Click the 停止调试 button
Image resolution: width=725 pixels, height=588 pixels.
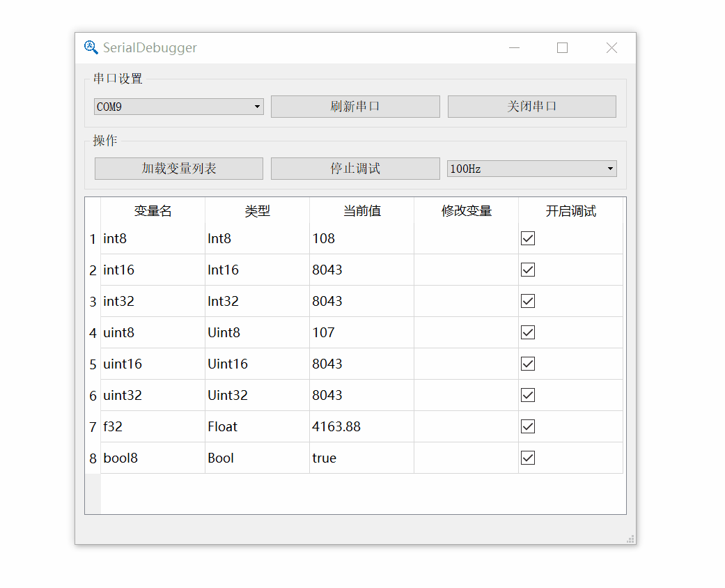click(355, 169)
